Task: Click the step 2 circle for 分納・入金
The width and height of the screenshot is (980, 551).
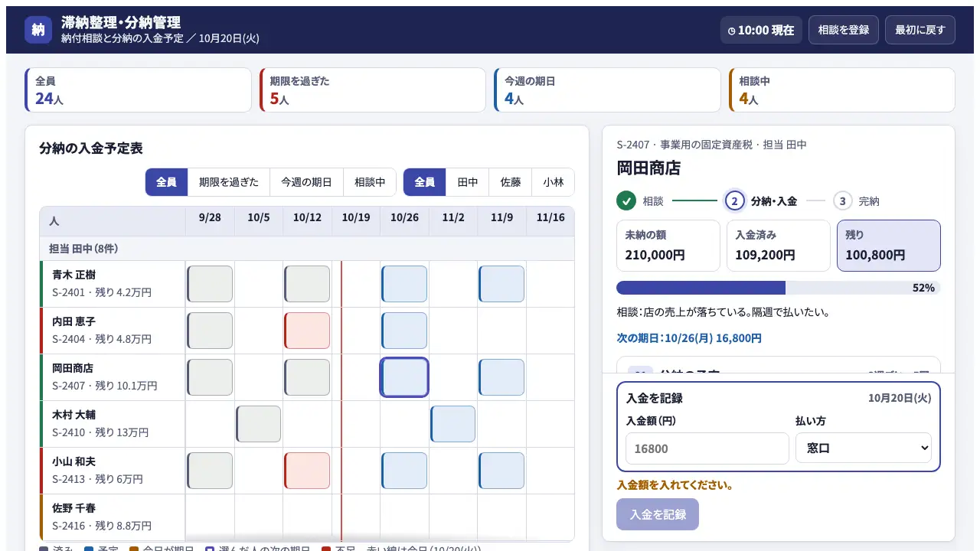Action: pos(734,201)
